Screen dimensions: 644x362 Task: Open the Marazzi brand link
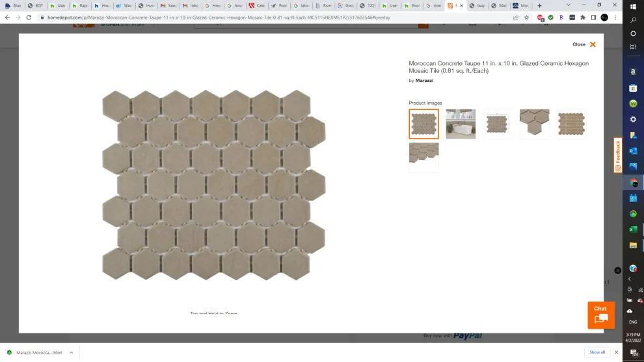(x=424, y=81)
